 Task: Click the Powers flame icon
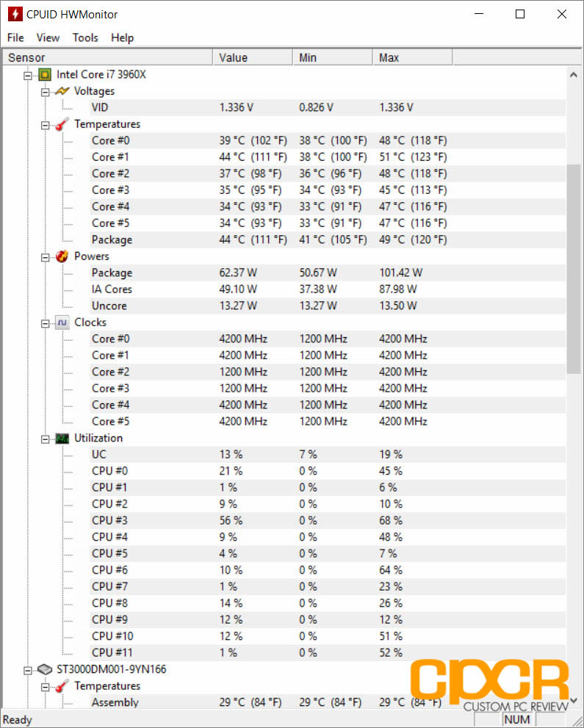pyautogui.click(x=62, y=256)
